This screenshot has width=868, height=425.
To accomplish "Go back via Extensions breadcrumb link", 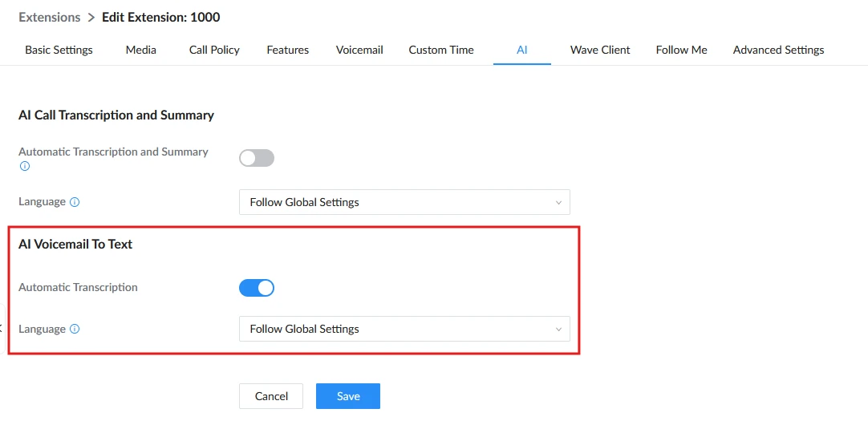I will (49, 17).
